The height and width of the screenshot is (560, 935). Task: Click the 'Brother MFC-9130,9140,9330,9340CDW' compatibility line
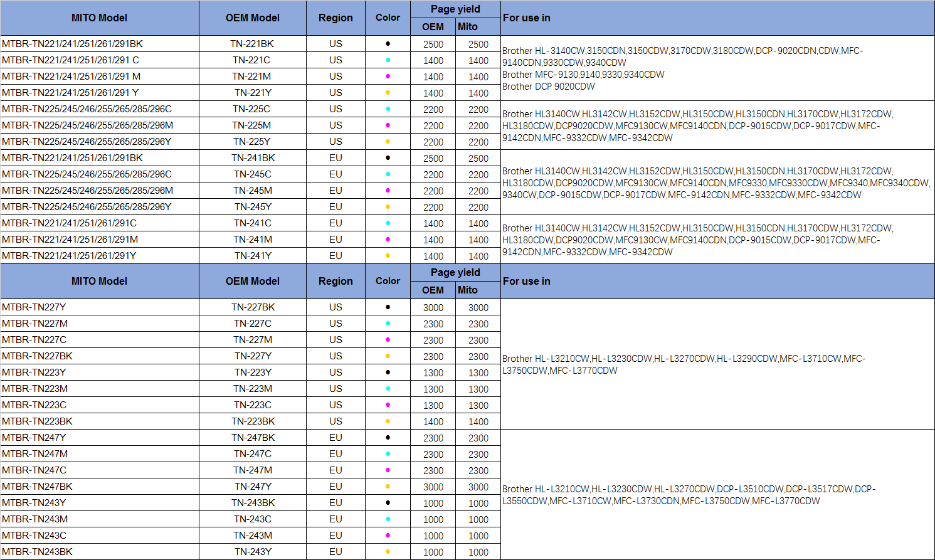point(583,75)
